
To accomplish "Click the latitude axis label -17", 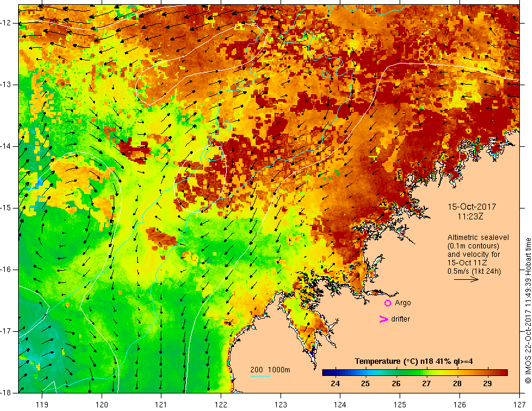I will coord(6,331).
